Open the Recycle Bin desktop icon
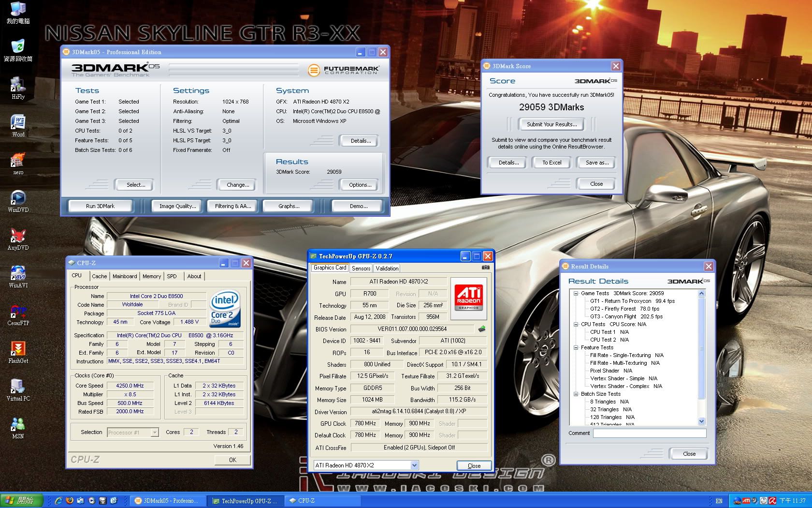 (x=18, y=51)
